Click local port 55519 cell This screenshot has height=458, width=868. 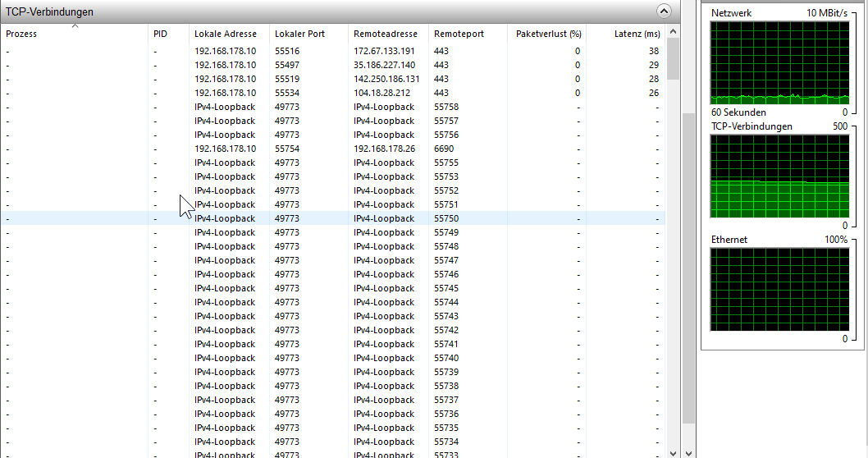(287, 79)
